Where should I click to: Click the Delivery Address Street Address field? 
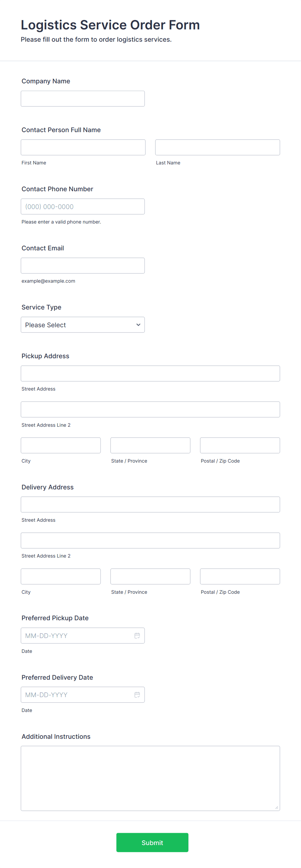[x=150, y=505]
